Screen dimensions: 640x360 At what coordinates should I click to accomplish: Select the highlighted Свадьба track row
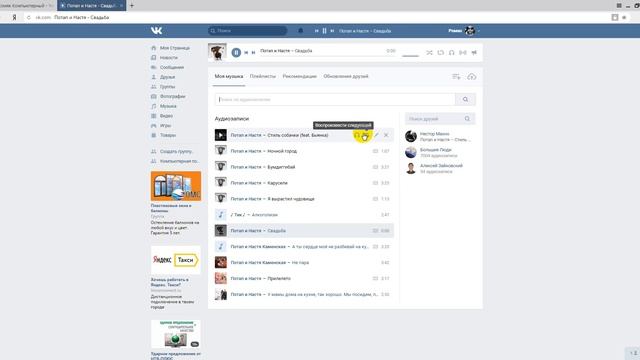click(304, 231)
